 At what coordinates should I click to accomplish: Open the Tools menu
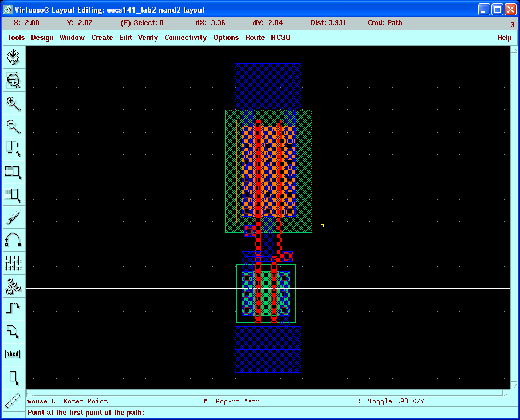(x=16, y=38)
